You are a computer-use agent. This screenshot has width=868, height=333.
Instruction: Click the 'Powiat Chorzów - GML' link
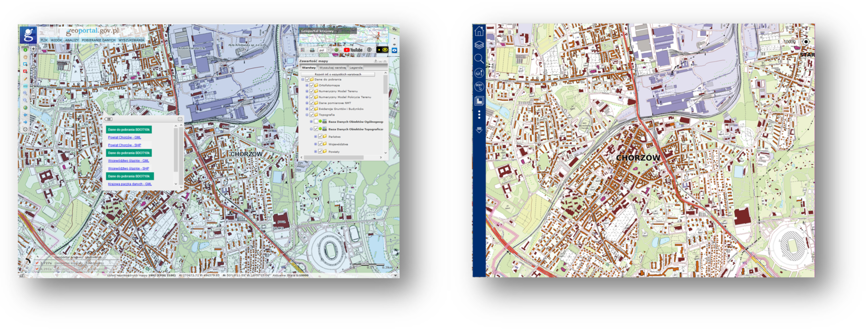(124, 137)
